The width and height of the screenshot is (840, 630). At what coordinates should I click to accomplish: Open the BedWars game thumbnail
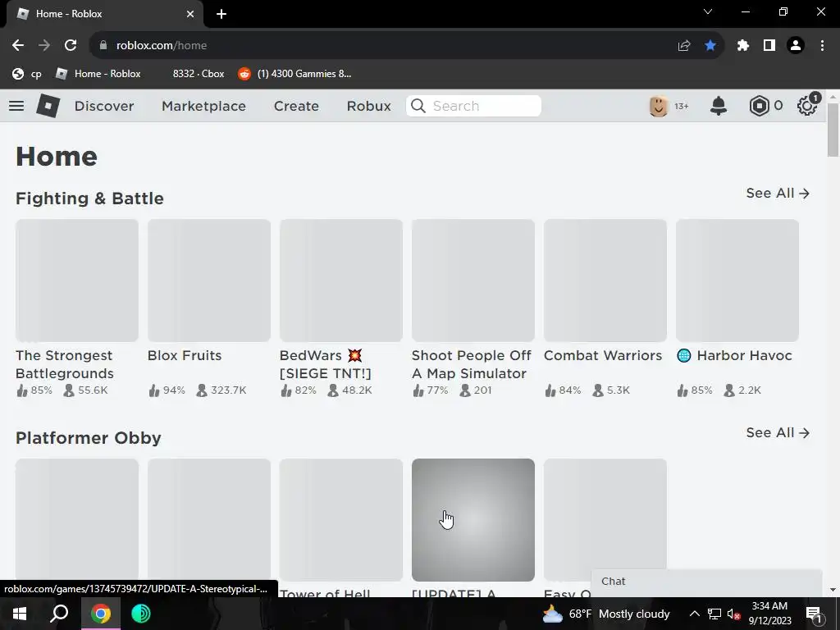(341, 281)
